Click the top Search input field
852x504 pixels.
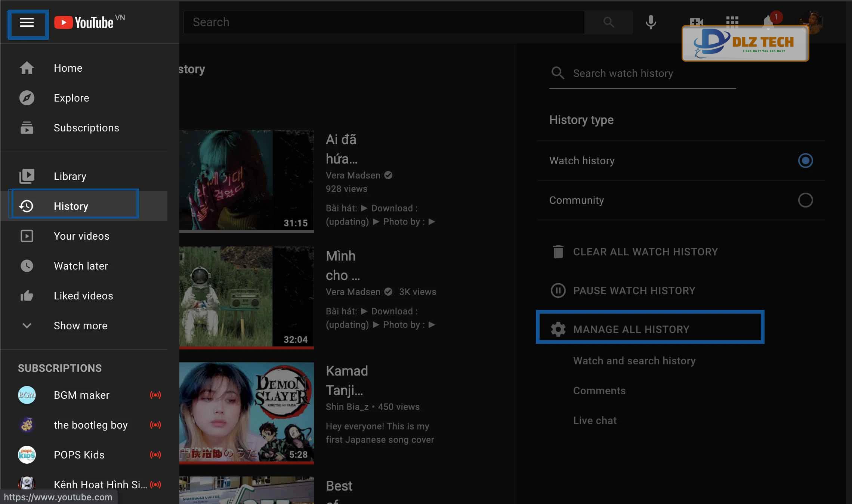point(384,22)
